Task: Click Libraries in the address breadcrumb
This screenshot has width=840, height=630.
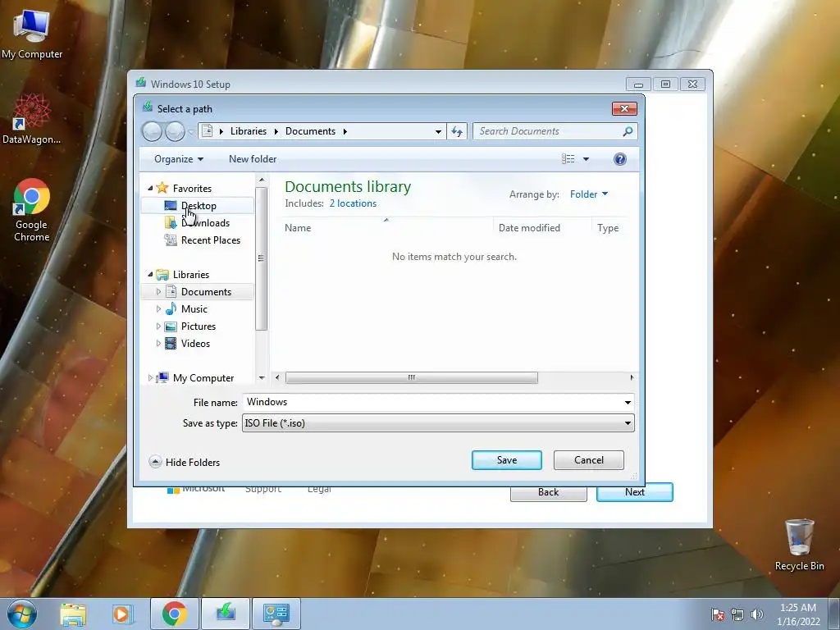Action: [249, 131]
